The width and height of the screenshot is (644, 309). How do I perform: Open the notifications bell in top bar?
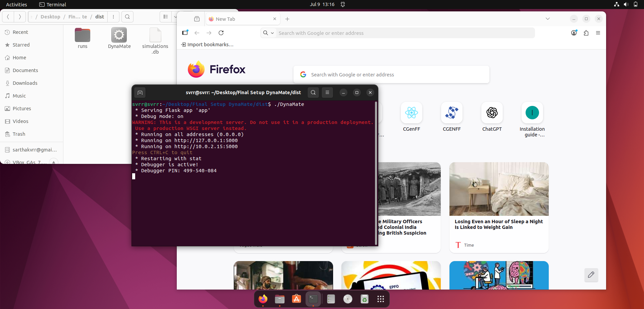(x=343, y=4)
